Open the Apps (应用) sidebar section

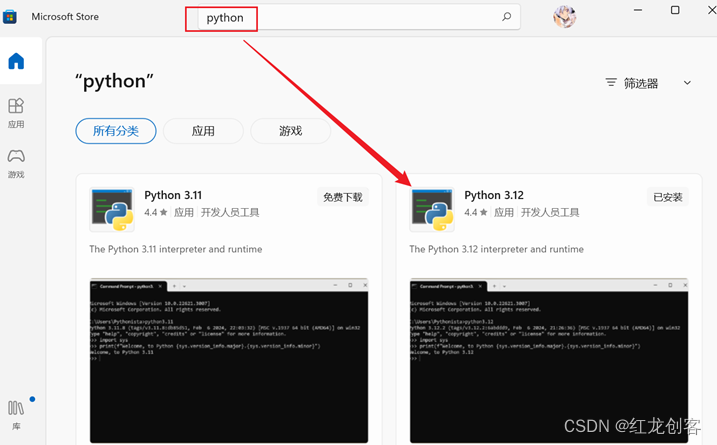point(16,113)
